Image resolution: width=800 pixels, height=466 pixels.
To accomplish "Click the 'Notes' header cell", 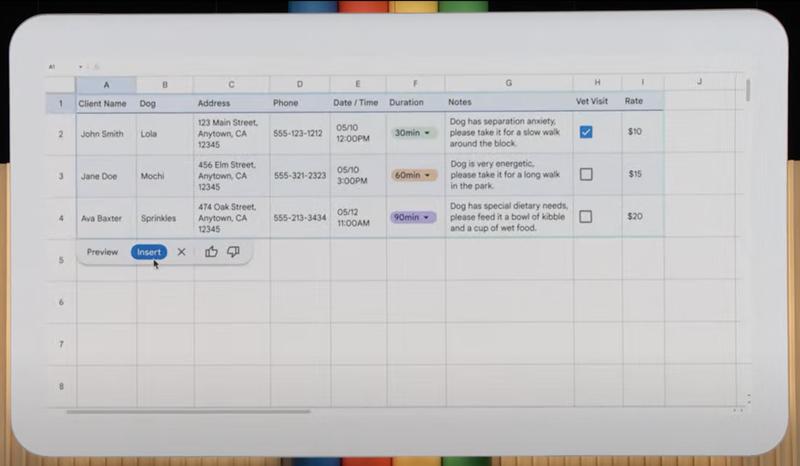I will click(509, 102).
